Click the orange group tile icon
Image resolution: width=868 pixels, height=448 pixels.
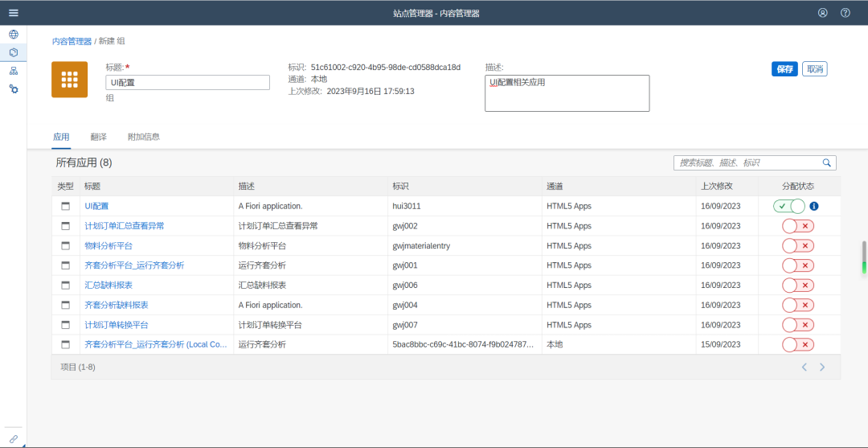[x=70, y=80]
